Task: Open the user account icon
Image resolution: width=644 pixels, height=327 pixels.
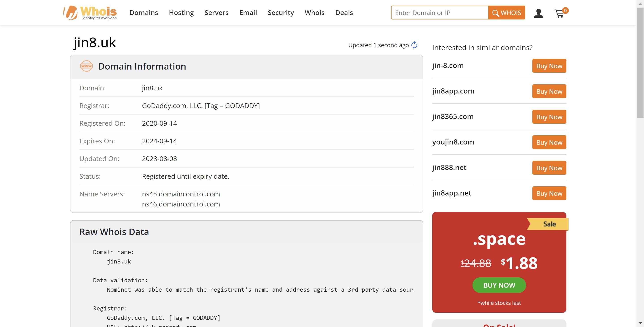Action: [x=538, y=13]
